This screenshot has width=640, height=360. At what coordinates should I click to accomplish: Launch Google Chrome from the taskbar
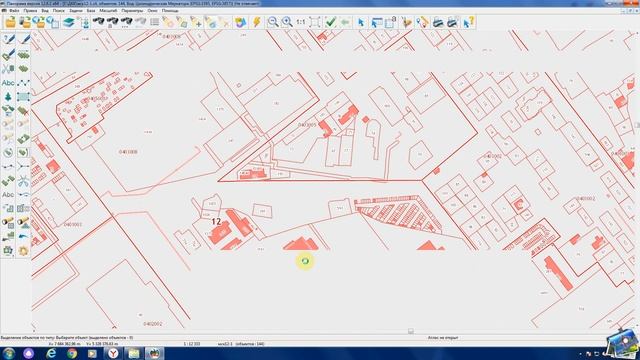pyautogui.click(x=72, y=353)
